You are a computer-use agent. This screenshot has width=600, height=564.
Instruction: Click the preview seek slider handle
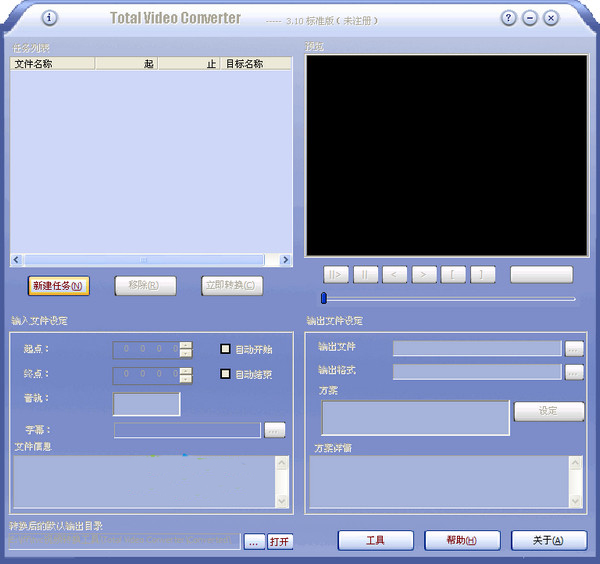tap(324, 298)
